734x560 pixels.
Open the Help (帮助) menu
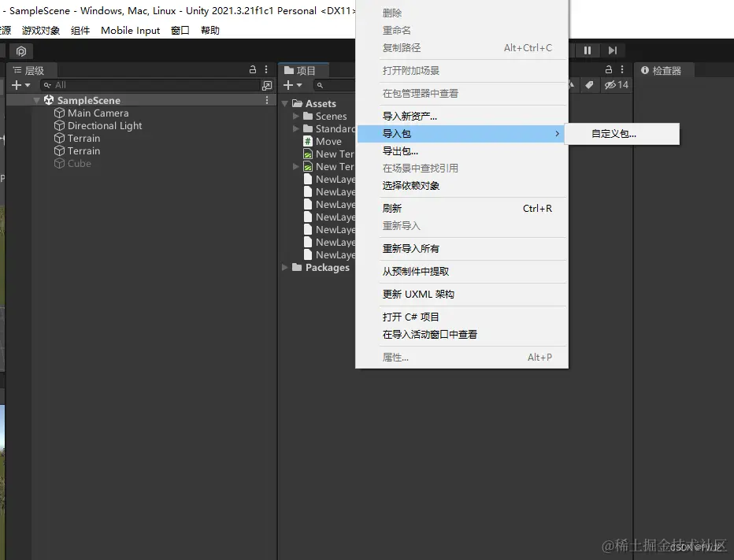click(x=209, y=31)
